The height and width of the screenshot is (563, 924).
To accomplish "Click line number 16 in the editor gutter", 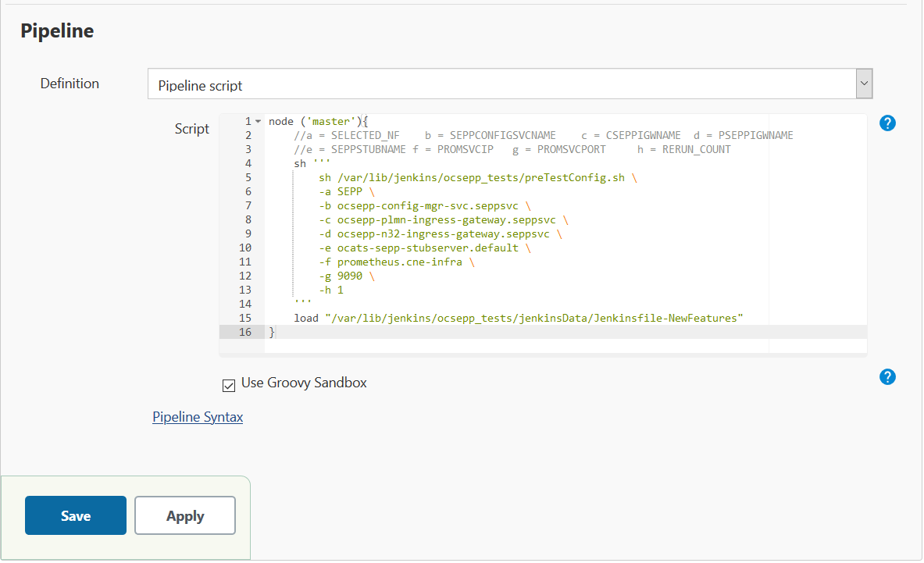I will click(x=245, y=333).
